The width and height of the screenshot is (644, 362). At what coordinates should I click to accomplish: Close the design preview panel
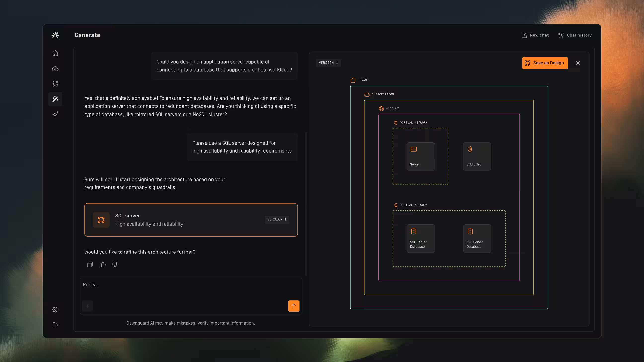coord(578,63)
